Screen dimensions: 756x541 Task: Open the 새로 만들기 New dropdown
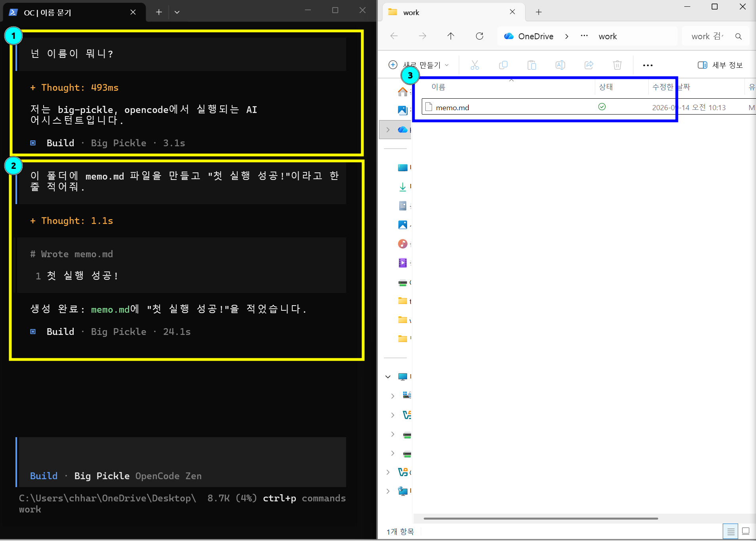pyautogui.click(x=419, y=65)
